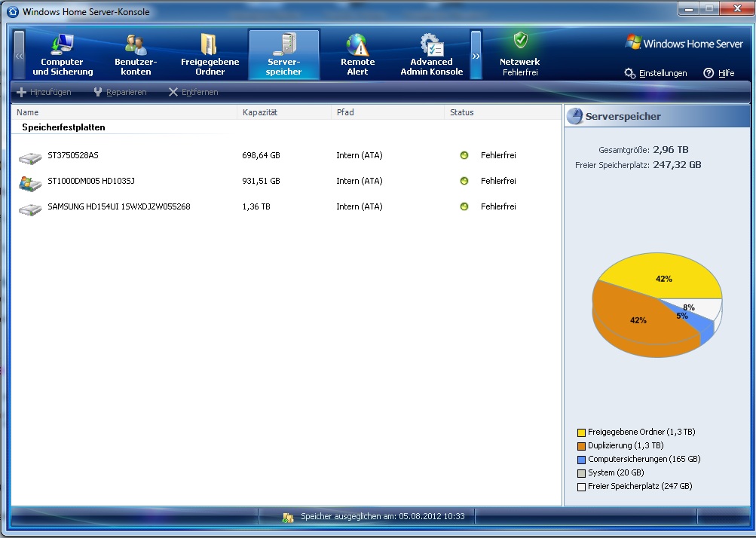Select the ST1000DM005 HD103SJ system drive
This screenshot has width=756, height=538.
tap(90, 181)
